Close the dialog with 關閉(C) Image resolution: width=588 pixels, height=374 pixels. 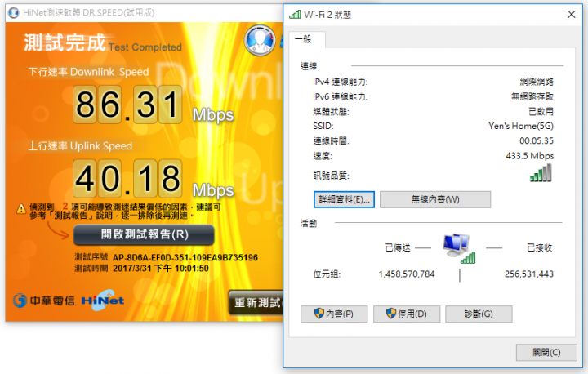click(x=546, y=353)
